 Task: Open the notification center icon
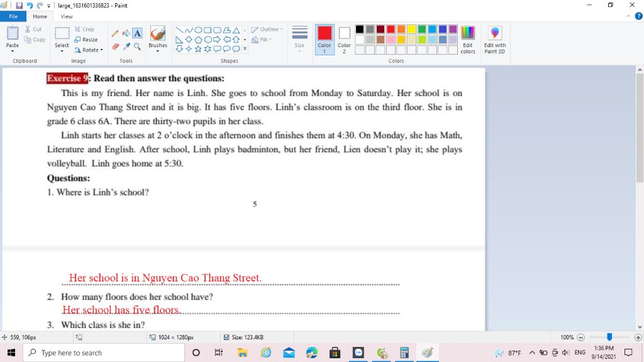click(628, 353)
